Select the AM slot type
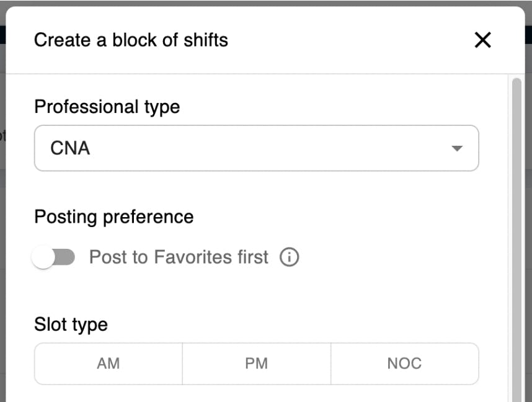Image resolution: width=532 pixels, height=402 pixels. pyautogui.click(x=109, y=364)
